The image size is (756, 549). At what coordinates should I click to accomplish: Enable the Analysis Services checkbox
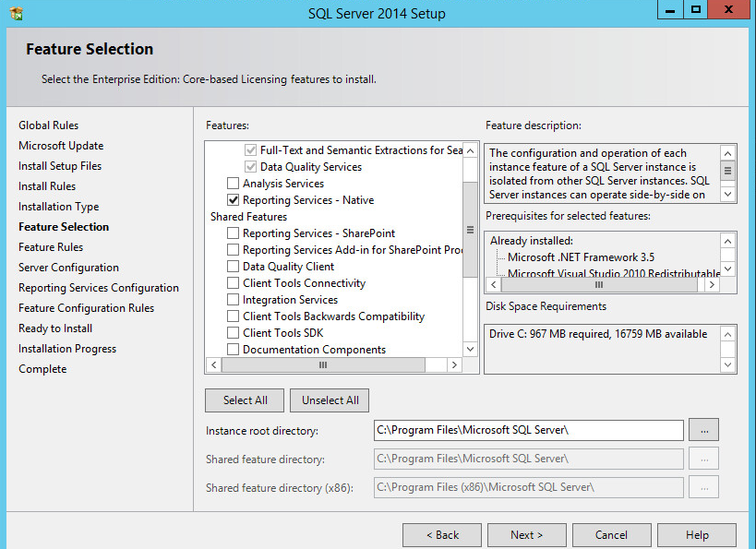tap(233, 184)
